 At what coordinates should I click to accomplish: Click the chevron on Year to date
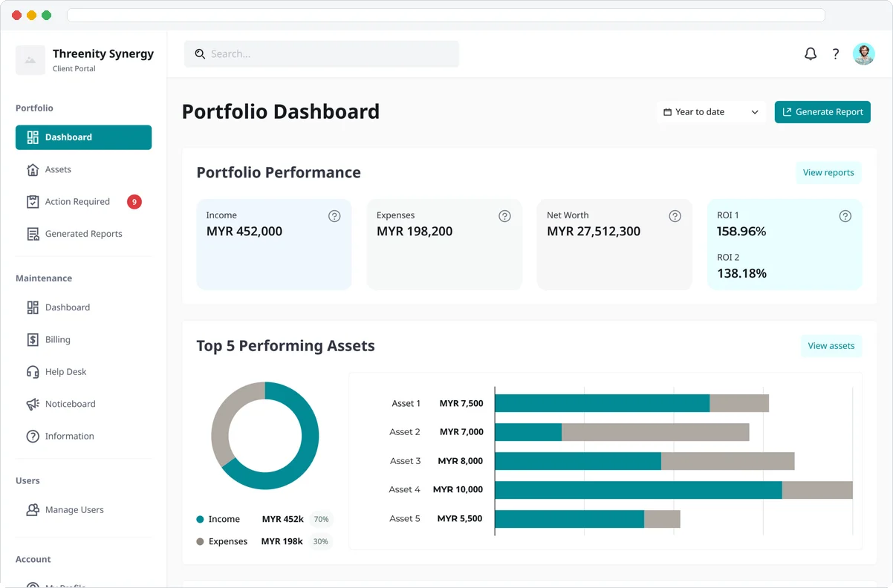click(755, 112)
